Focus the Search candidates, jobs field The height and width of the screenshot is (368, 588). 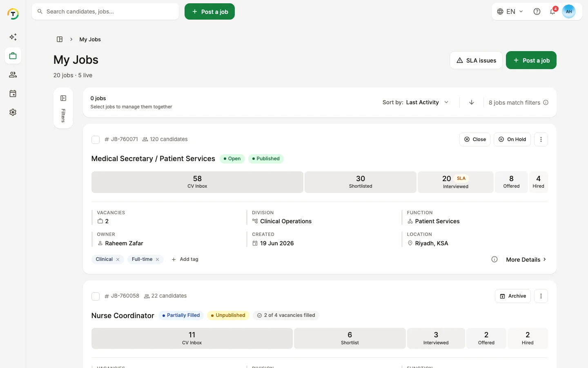coord(105,11)
